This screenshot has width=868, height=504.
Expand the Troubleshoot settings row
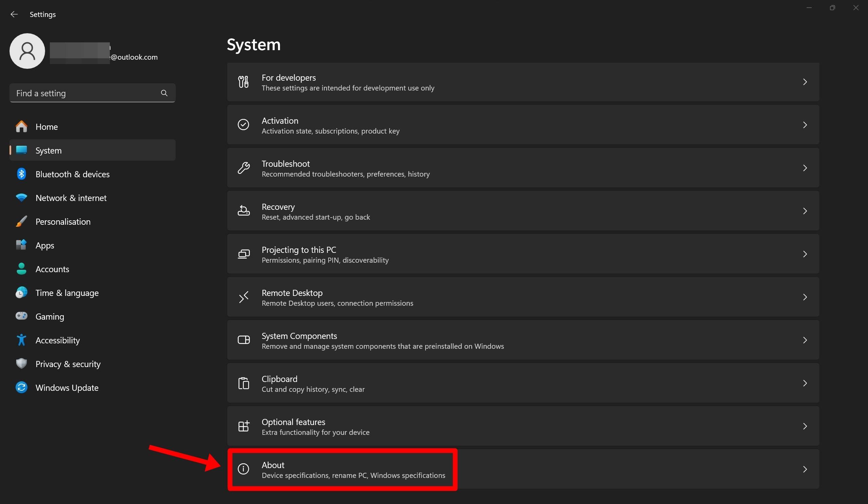point(522,168)
